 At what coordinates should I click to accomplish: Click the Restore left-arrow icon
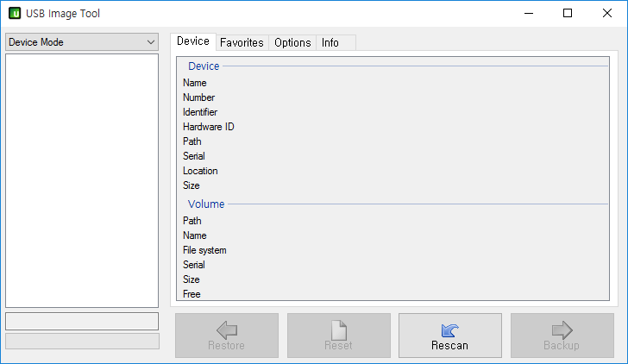227,329
